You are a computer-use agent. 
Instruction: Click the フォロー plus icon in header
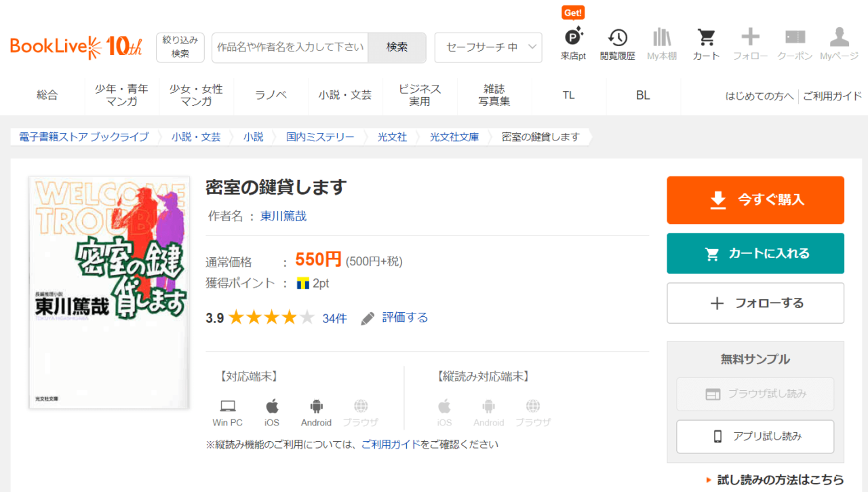click(750, 38)
